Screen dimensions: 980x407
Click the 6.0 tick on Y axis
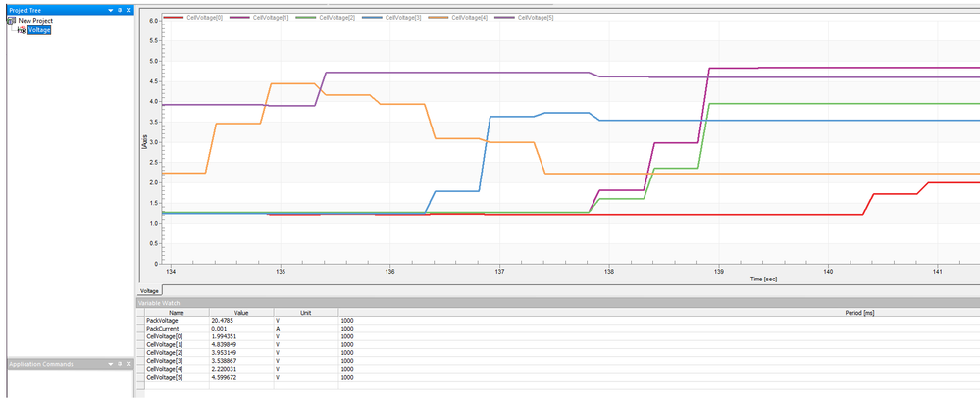tap(154, 21)
